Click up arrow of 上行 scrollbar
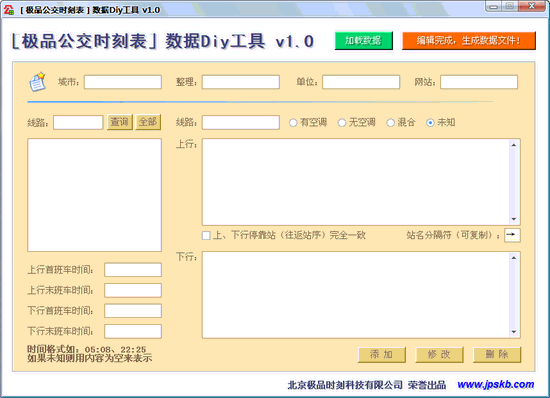The width and height of the screenshot is (550, 398). coord(514,145)
